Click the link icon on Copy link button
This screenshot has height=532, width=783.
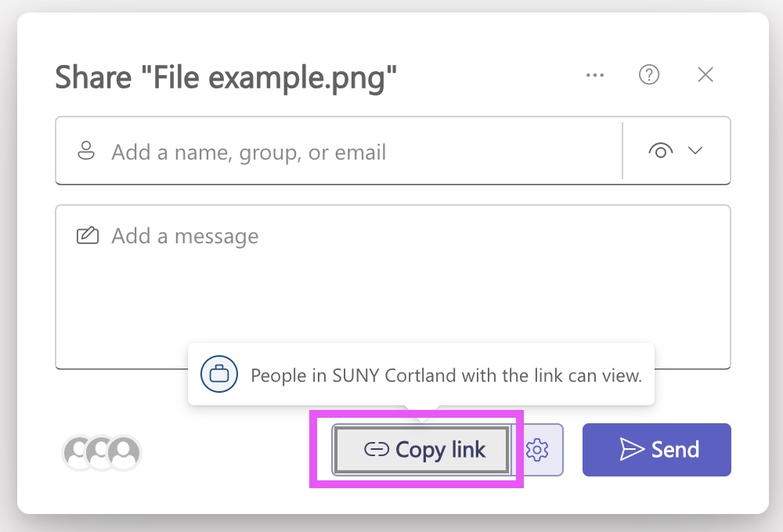click(x=377, y=449)
